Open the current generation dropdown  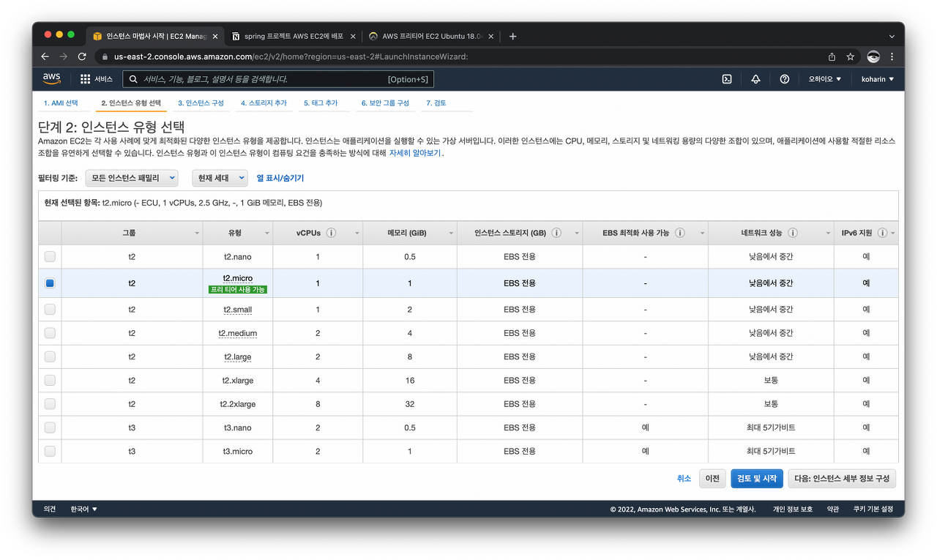click(220, 178)
